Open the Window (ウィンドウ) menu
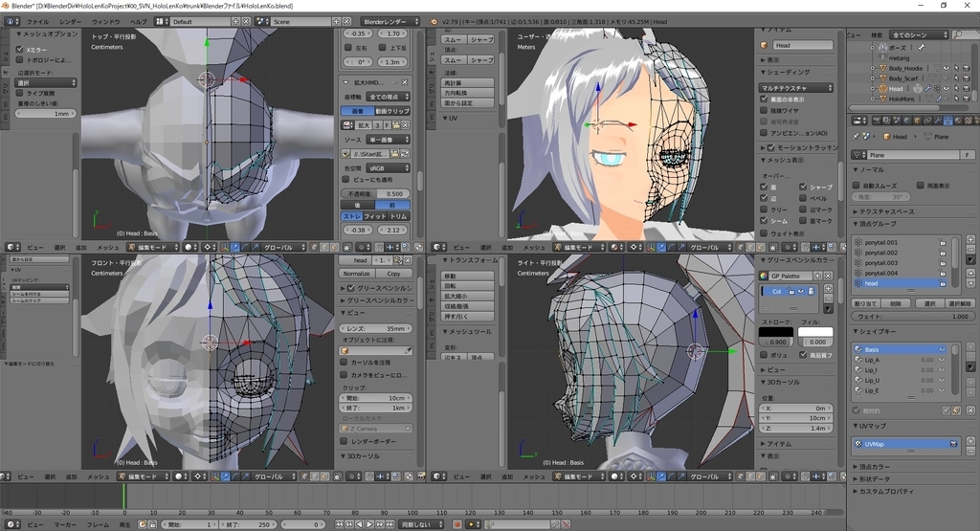 point(105,21)
